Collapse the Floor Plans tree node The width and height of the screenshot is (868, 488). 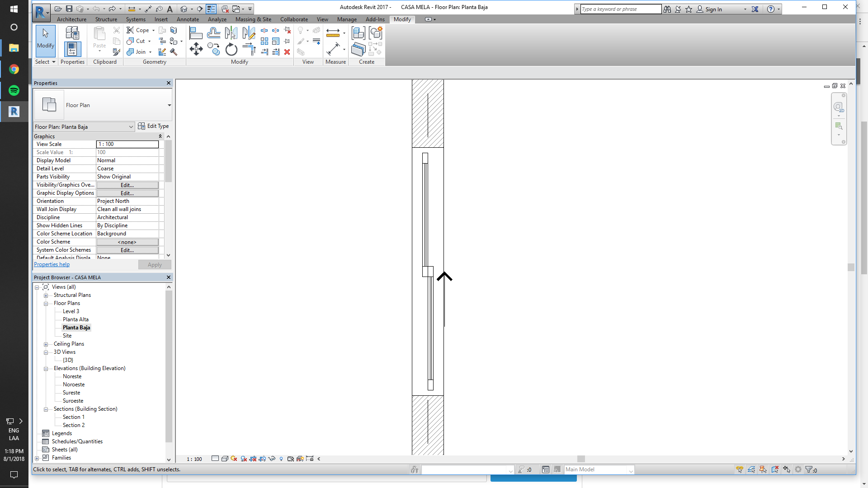46,304
